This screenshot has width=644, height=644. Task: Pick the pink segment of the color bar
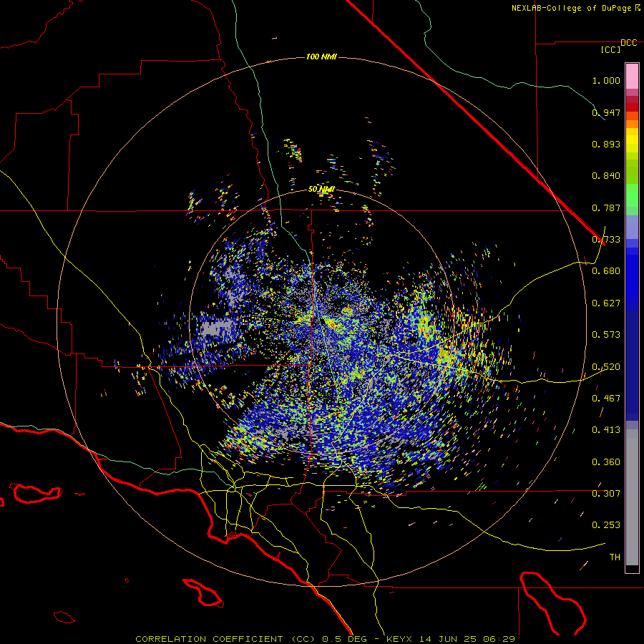pos(632,77)
